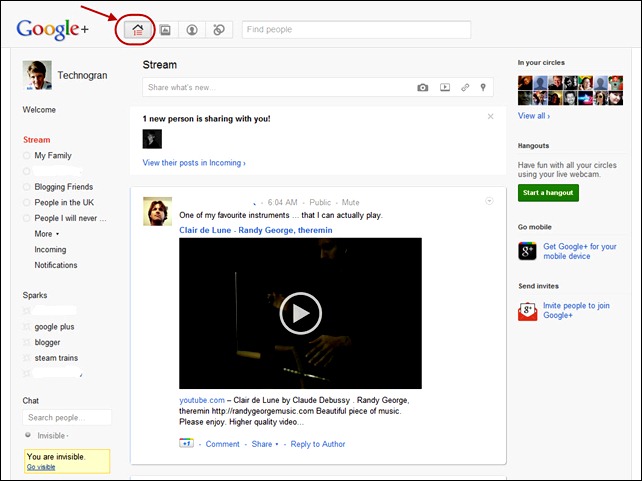Click the add-link icon in share box
The image size is (642, 481).
click(x=465, y=88)
